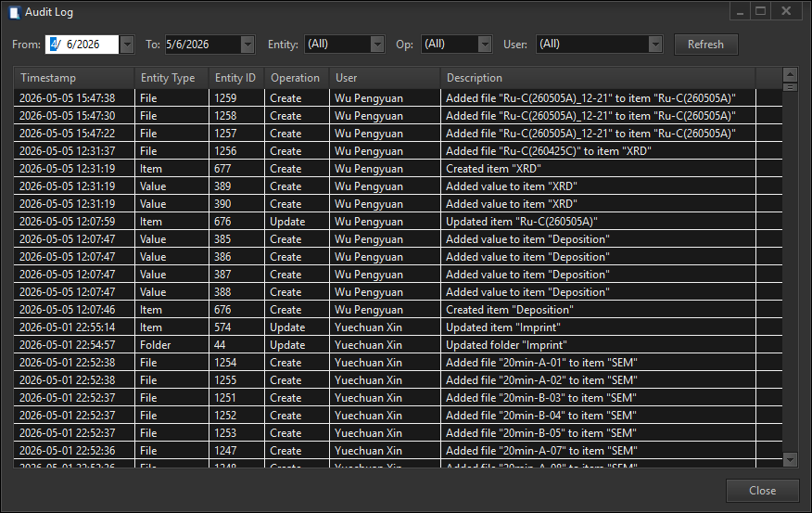Image resolution: width=812 pixels, height=513 pixels.
Task: Select description Added file "20min-A-02"
Action: [598, 379]
